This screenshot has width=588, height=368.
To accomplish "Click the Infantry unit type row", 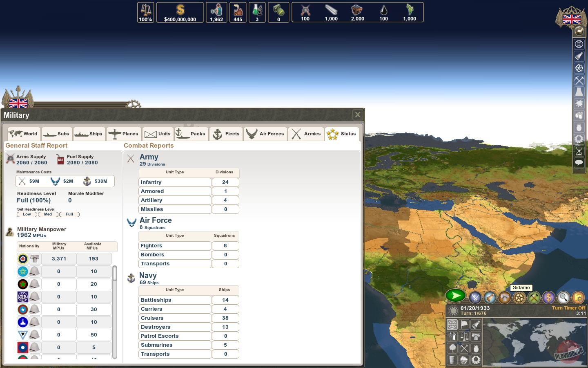I will [x=175, y=182].
